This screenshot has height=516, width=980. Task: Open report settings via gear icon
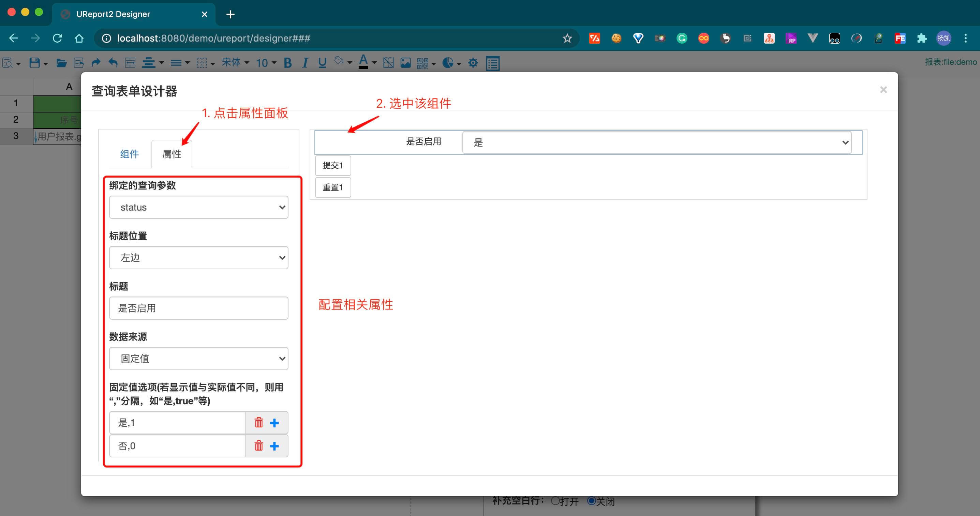pyautogui.click(x=473, y=63)
